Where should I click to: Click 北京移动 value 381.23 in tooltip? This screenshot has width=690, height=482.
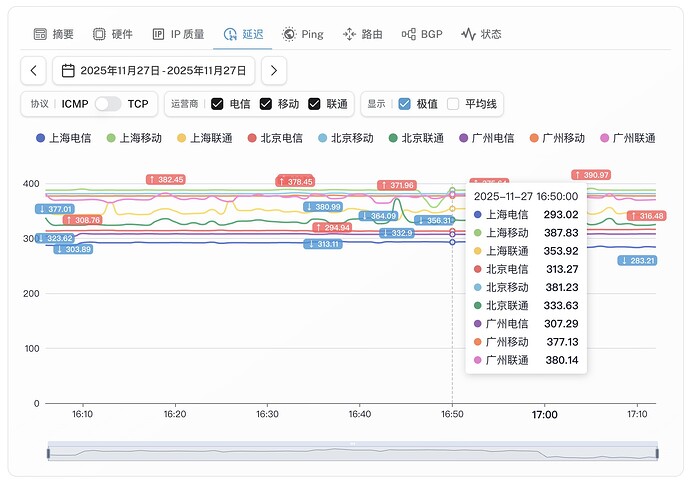[x=562, y=287]
